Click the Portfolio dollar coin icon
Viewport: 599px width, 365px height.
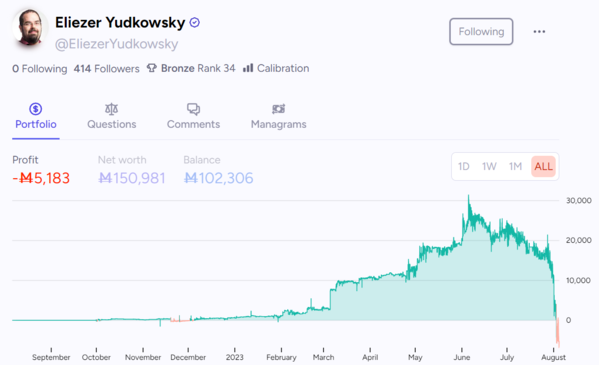pos(36,109)
